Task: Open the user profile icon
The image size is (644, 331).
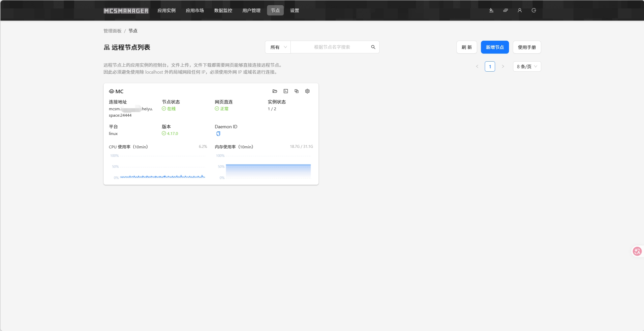Action: coord(520,10)
